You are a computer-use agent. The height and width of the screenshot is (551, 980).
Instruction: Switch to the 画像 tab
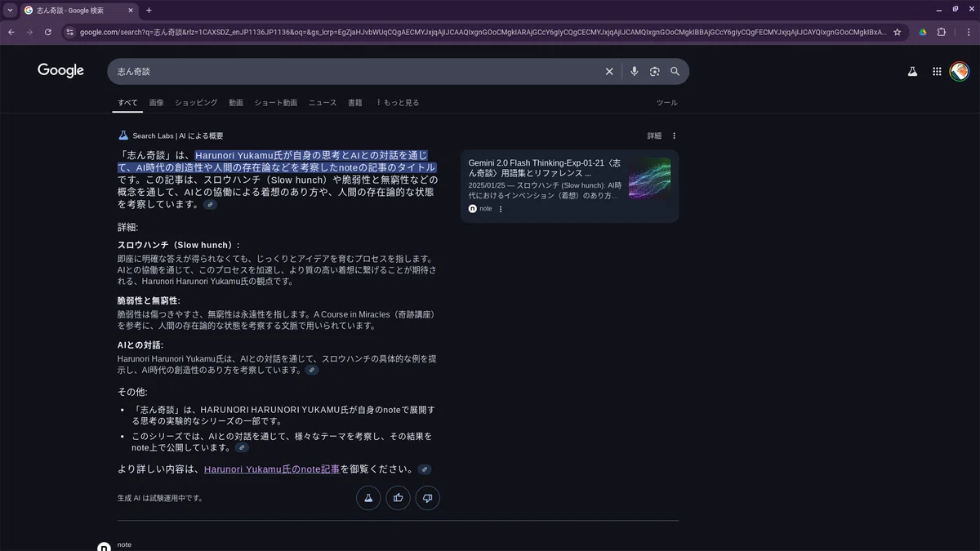pos(156,103)
